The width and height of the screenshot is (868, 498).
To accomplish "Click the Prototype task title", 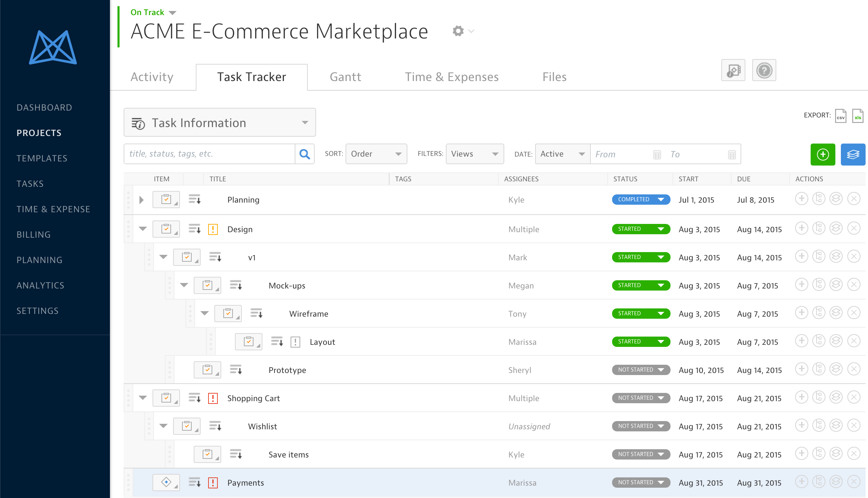I will click(287, 370).
